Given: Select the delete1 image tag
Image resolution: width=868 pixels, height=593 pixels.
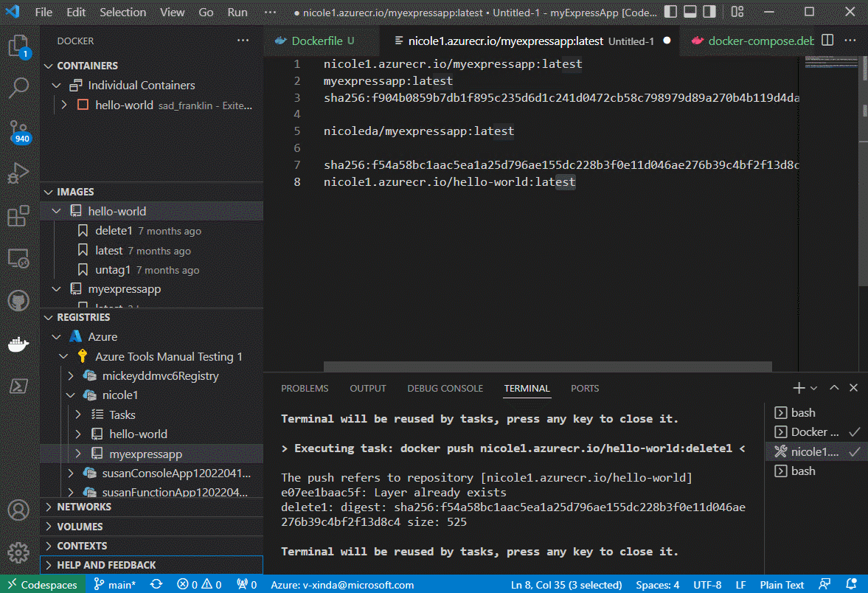Looking at the screenshot, I should (x=152, y=230).
